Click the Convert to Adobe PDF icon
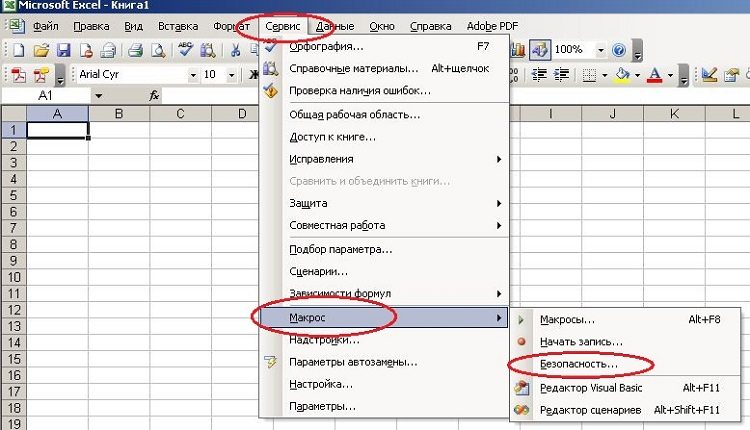 pyautogui.click(x=19, y=75)
